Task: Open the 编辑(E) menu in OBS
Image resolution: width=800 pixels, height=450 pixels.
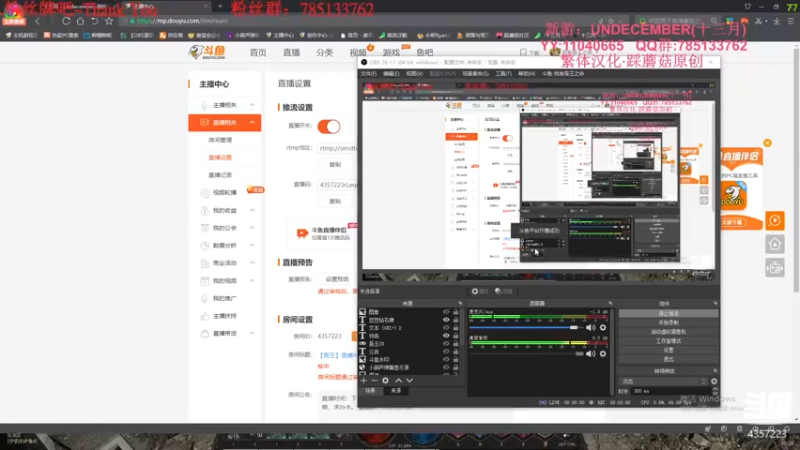Action: point(391,74)
